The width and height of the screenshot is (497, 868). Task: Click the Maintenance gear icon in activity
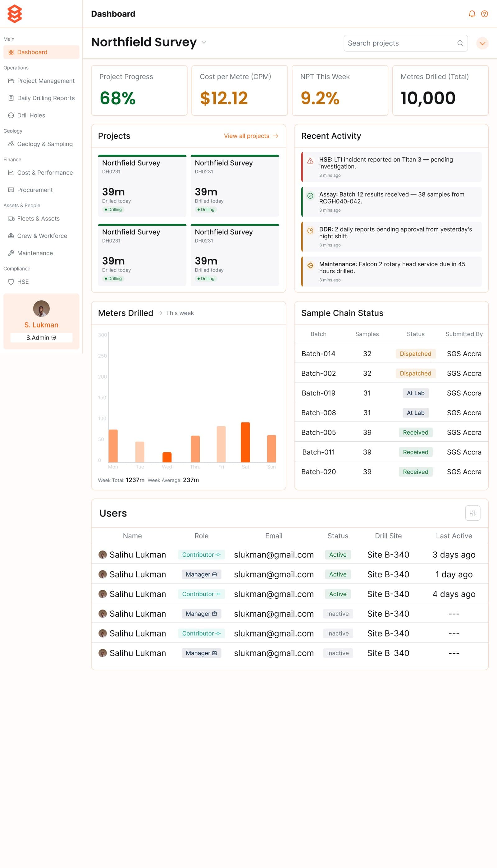[x=310, y=265]
